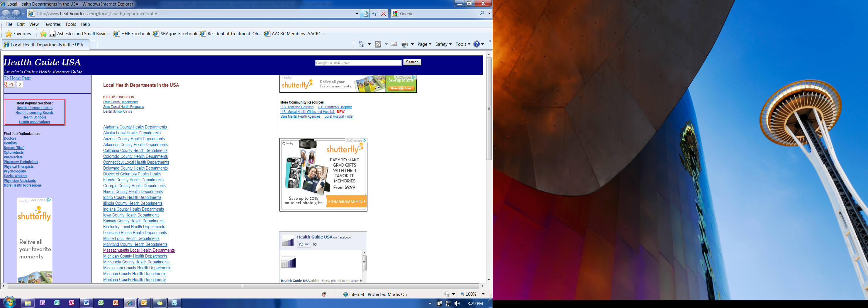This screenshot has height=308, width=868.
Task: Click the Compatibility View broken-page icon
Action: (x=365, y=14)
